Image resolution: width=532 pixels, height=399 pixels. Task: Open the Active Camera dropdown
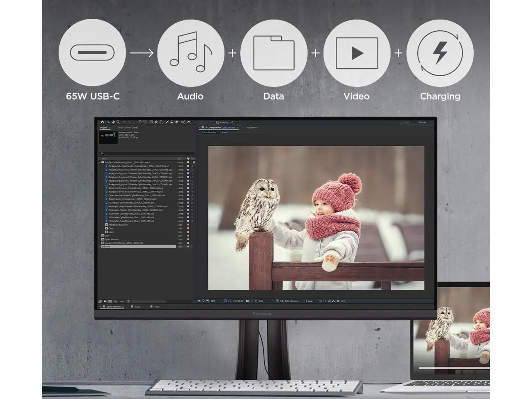[x=293, y=301]
